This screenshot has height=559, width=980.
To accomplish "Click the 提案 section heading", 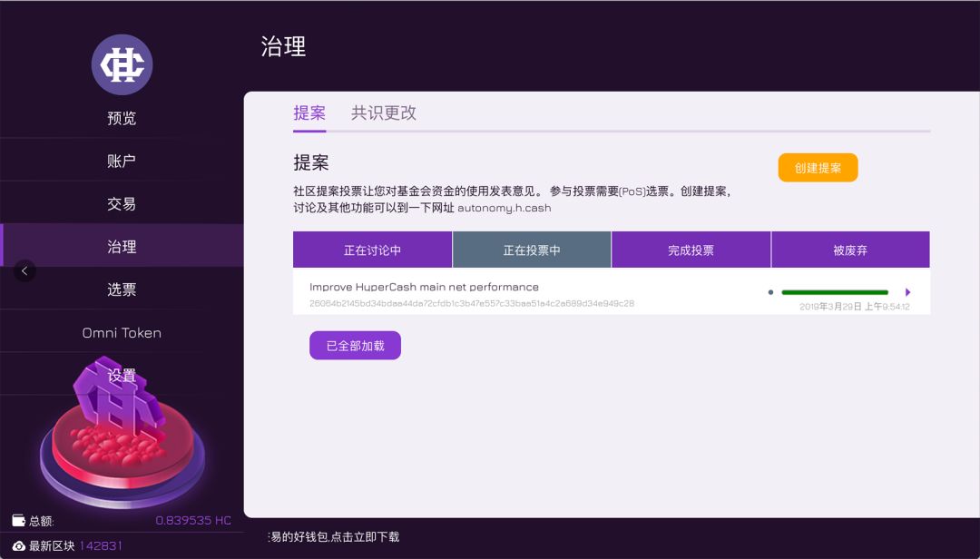I will [x=311, y=162].
